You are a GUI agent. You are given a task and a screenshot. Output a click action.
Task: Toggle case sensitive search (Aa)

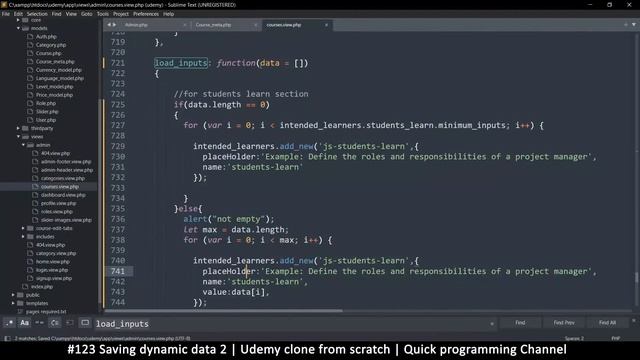(24, 323)
